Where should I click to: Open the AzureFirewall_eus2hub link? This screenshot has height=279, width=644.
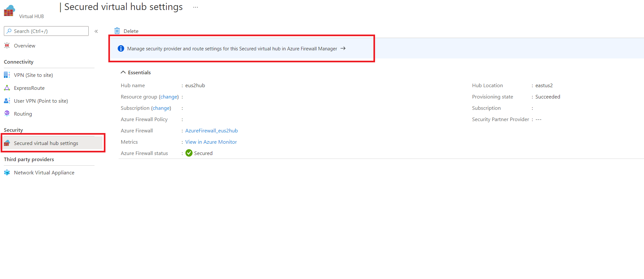tap(212, 131)
